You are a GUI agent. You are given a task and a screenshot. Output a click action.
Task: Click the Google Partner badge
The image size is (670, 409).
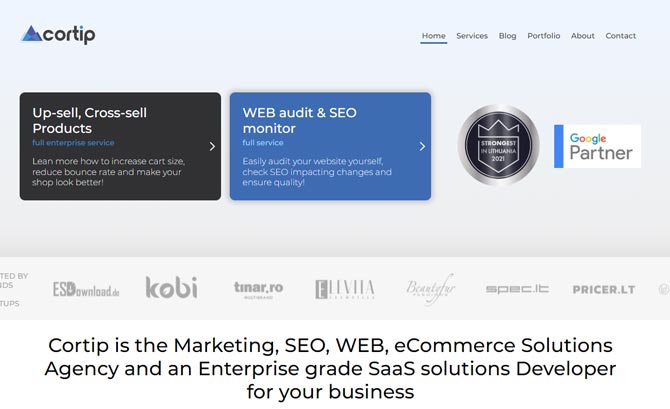click(x=597, y=146)
